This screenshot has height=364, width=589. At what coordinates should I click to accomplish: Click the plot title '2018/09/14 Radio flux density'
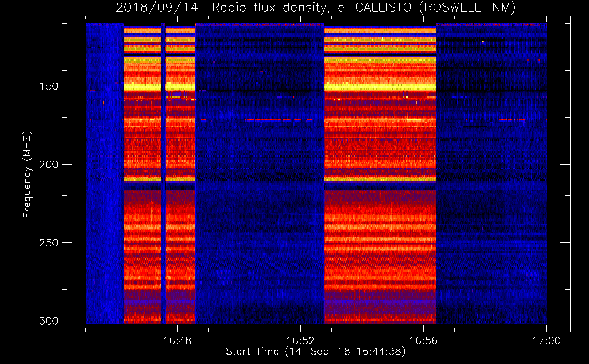point(223,8)
